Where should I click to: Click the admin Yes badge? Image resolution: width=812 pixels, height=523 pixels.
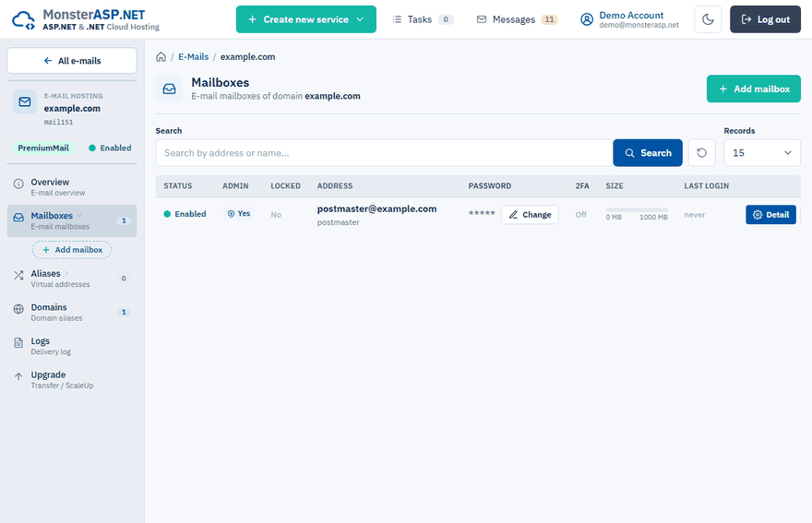pyautogui.click(x=239, y=213)
